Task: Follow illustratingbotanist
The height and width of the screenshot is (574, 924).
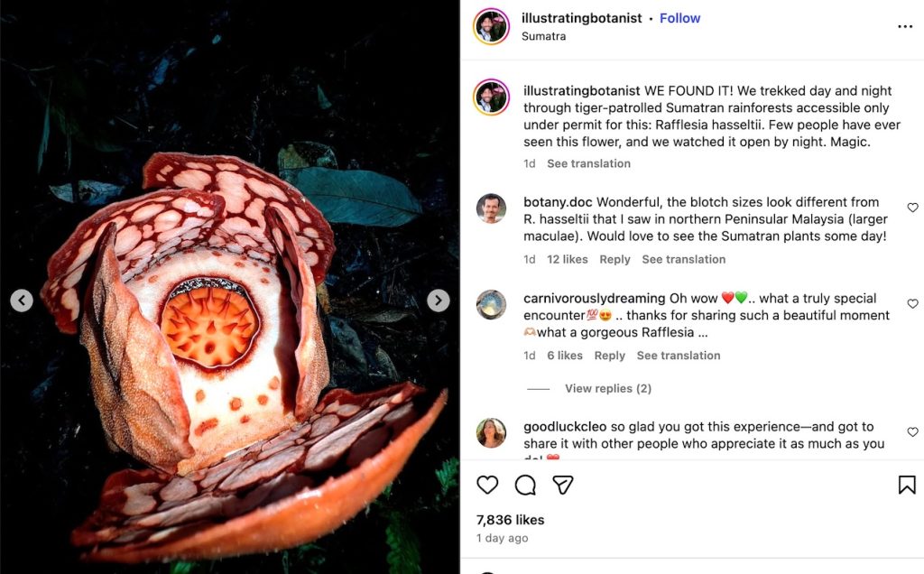Action: (x=679, y=17)
